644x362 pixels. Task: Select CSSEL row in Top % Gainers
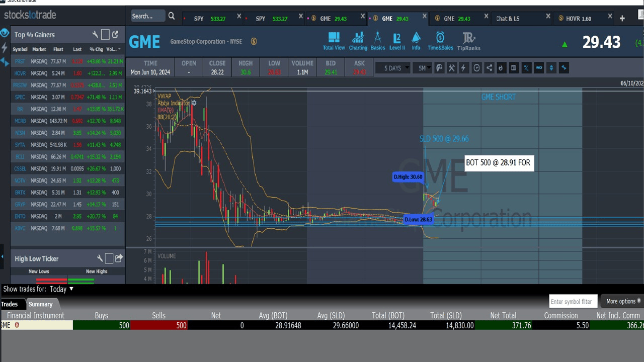[67, 169]
